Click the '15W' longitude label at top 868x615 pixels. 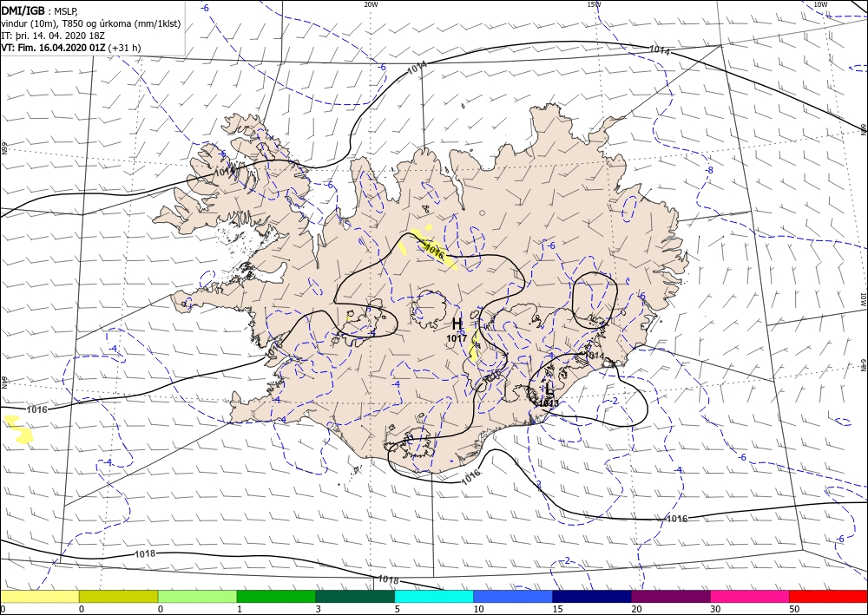pyautogui.click(x=594, y=4)
